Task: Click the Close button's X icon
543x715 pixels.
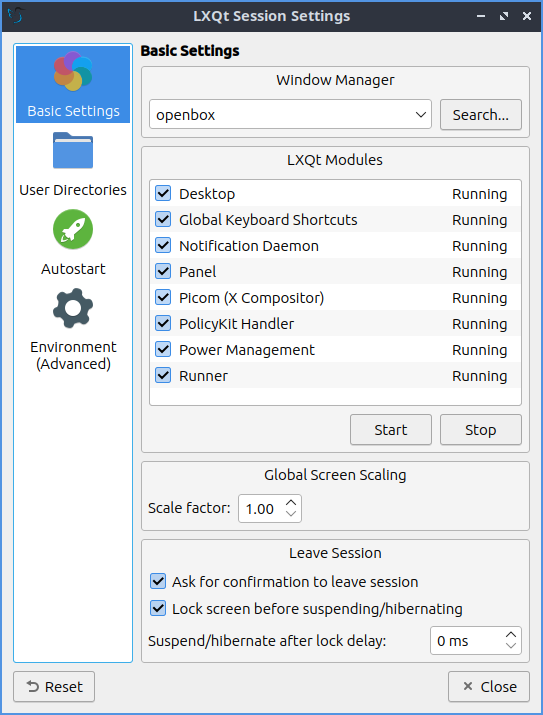Action: click(x=468, y=686)
